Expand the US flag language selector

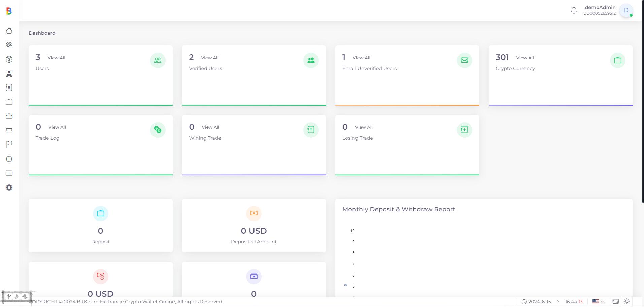coord(599,302)
